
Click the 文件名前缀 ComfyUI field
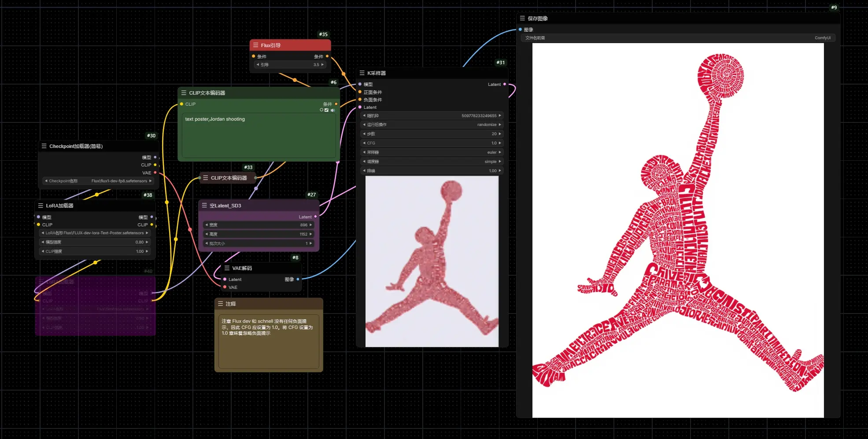coord(678,38)
